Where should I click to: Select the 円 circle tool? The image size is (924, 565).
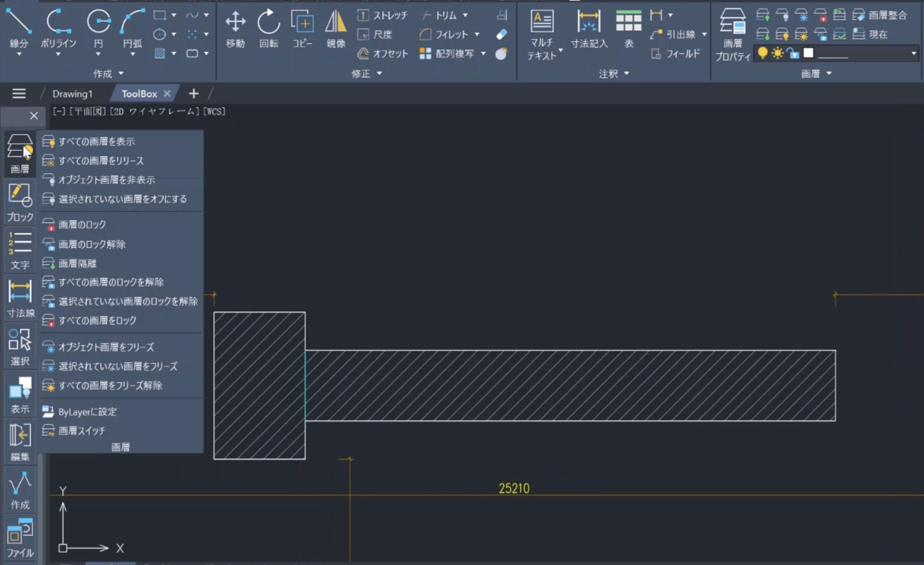tap(98, 28)
